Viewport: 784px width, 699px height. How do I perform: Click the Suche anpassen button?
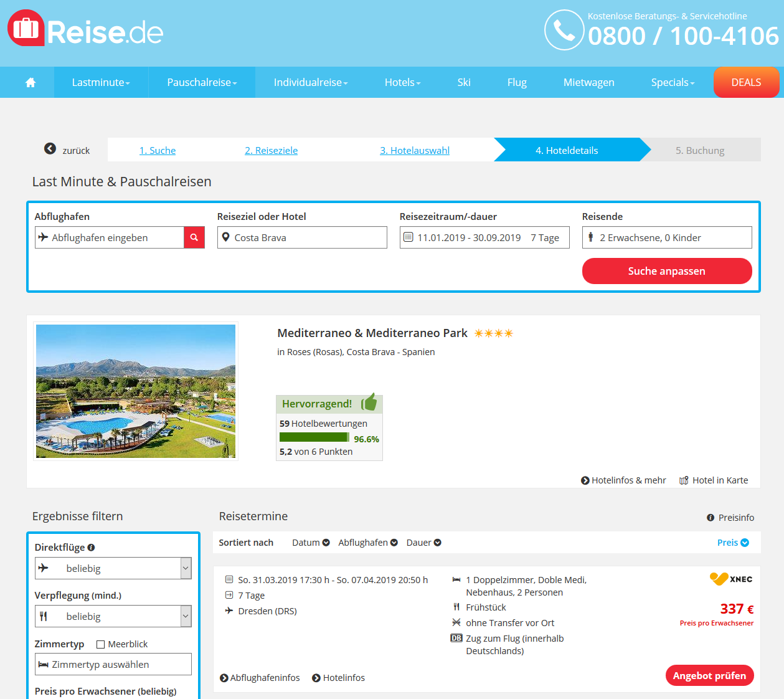pyautogui.click(x=666, y=271)
